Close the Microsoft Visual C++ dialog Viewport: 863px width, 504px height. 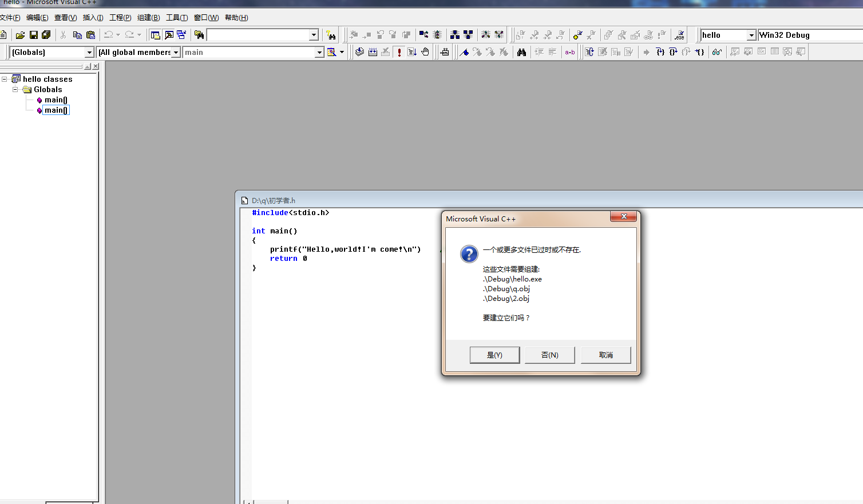[624, 216]
